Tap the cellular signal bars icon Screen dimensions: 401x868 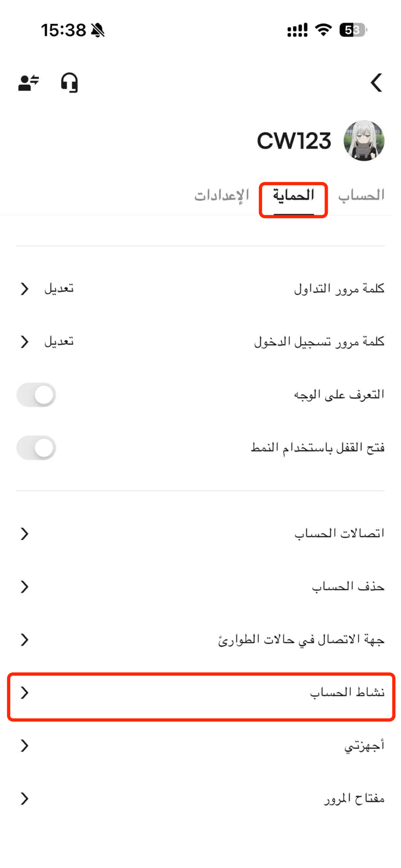(297, 30)
